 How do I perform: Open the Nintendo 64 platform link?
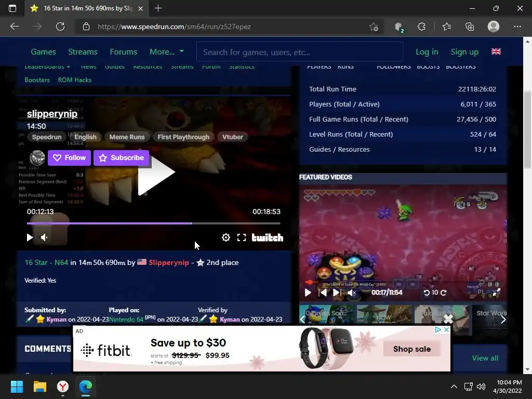(x=126, y=320)
